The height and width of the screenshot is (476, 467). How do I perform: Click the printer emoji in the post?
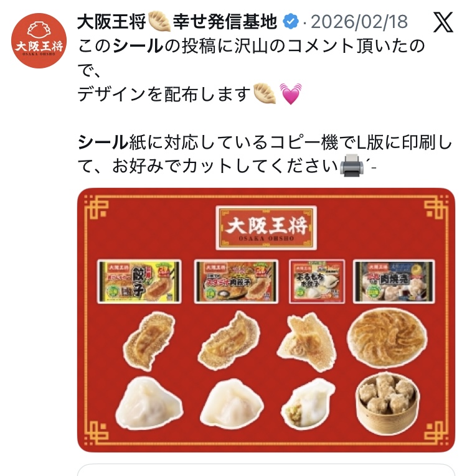352,166
